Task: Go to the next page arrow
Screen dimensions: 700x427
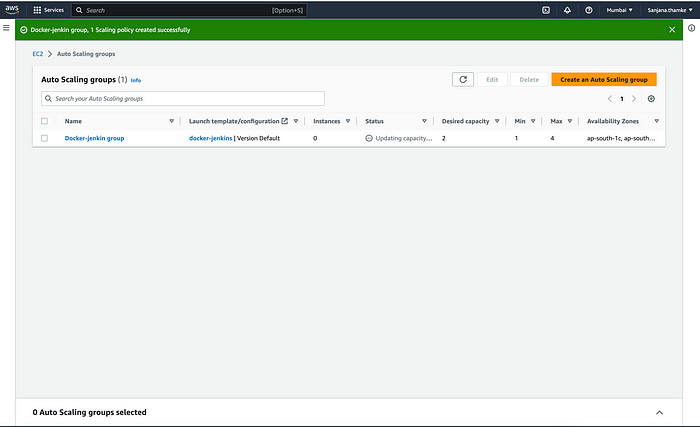Action: (633, 99)
